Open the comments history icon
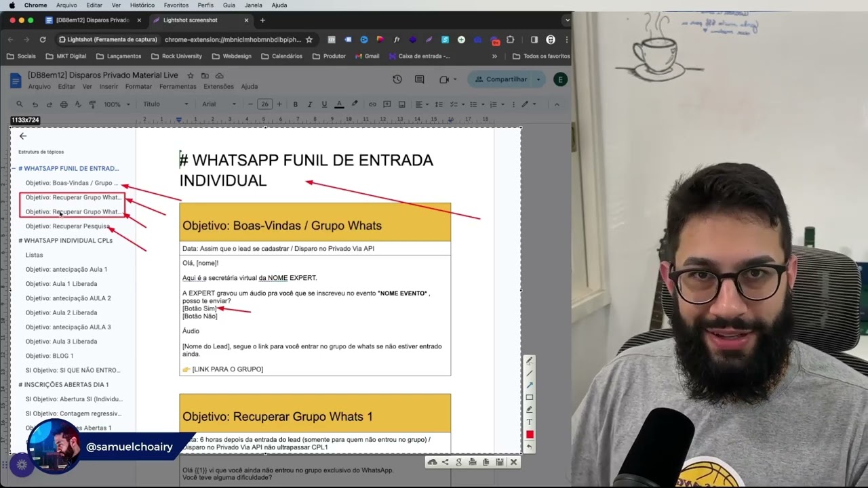Image resolution: width=868 pixels, height=488 pixels. [x=419, y=79]
